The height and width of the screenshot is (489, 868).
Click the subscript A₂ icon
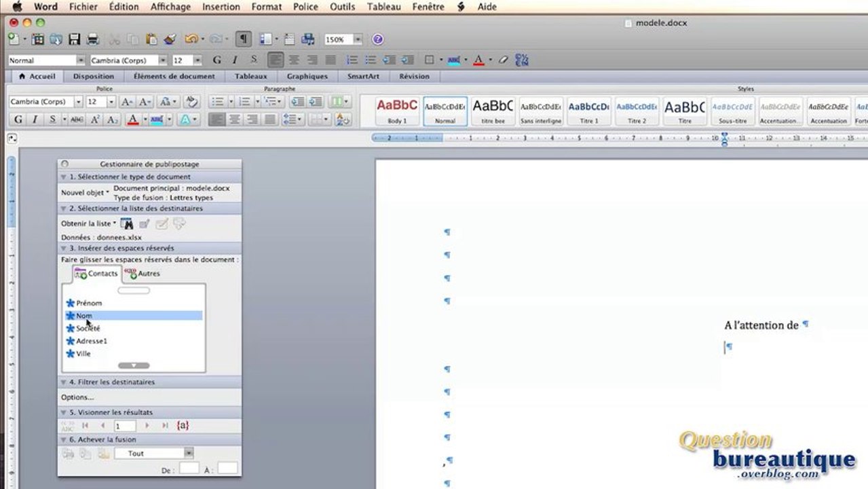point(113,120)
